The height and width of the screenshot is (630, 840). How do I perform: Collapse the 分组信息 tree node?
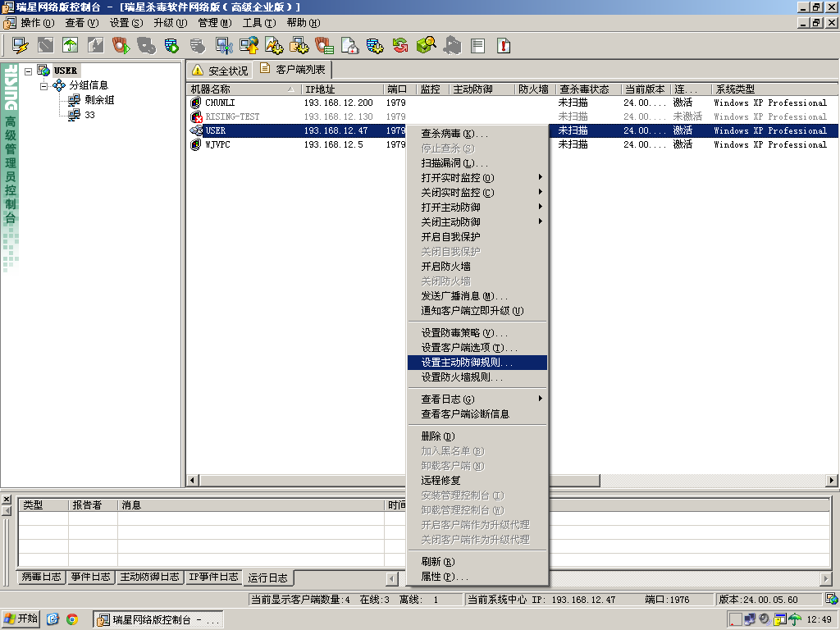[44, 85]
